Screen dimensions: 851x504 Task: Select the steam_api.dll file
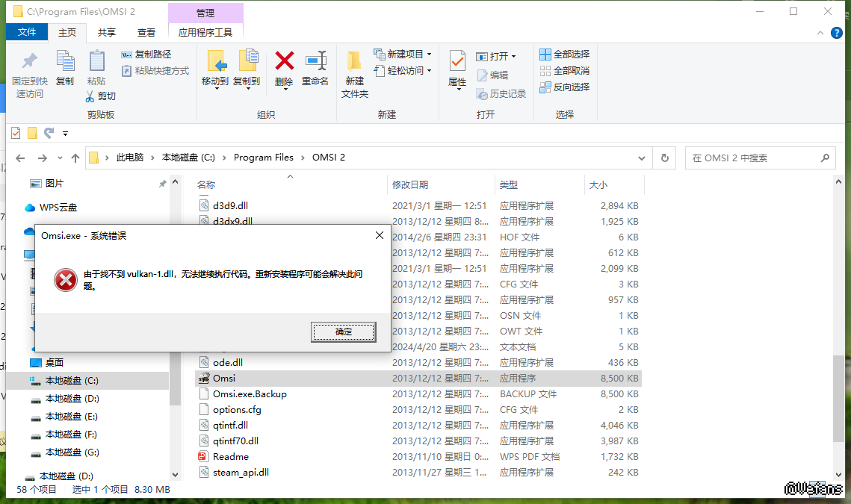tap(241, 473)
